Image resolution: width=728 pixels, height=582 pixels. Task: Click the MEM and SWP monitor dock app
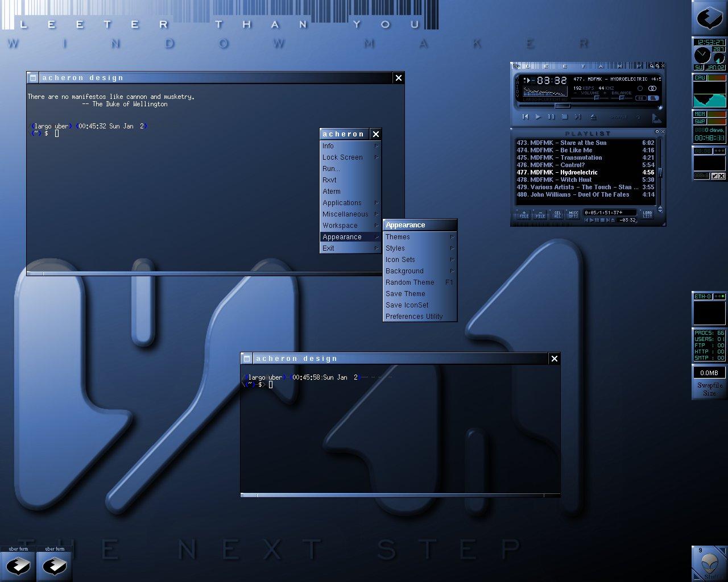click(710, 127)
